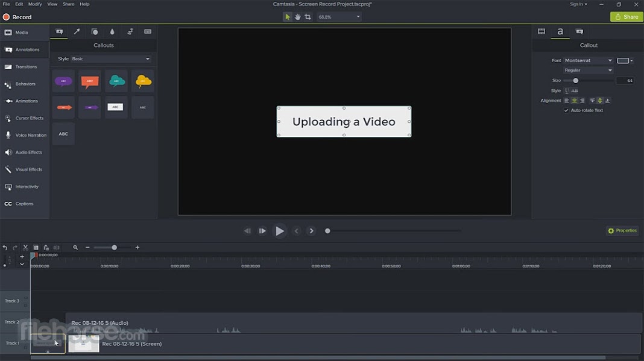Align callout text left
Image resolution: width=644 pixels, height=361 pixels.
tap(566, 101)
